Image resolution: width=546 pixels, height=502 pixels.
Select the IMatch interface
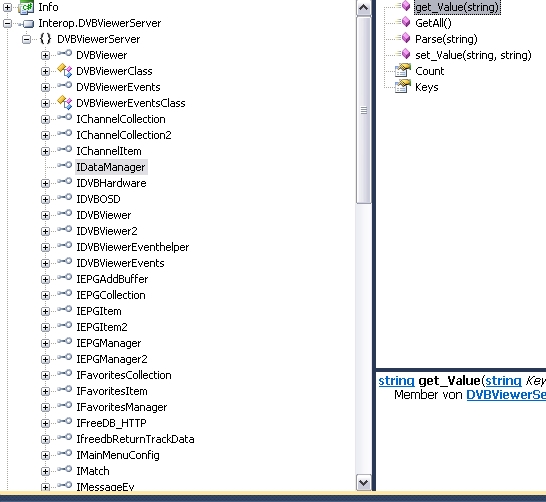coord(93,471)
